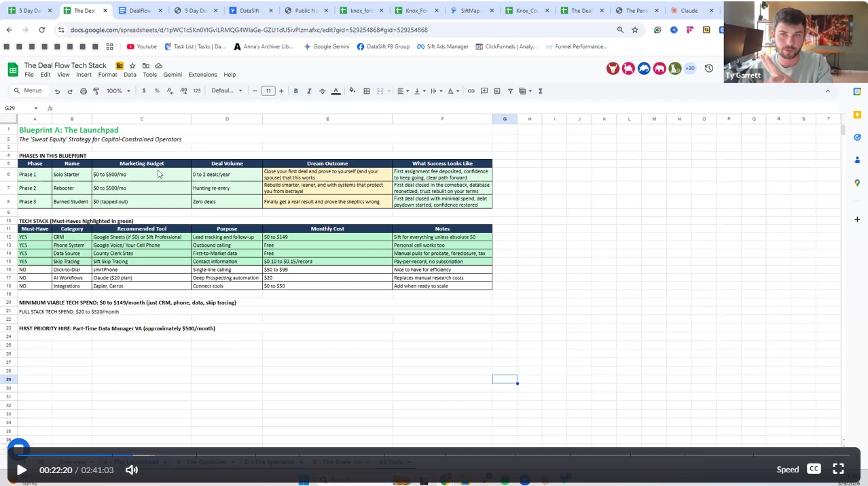Insert a link
Screen dimensions: 868x486
[471, 91]
